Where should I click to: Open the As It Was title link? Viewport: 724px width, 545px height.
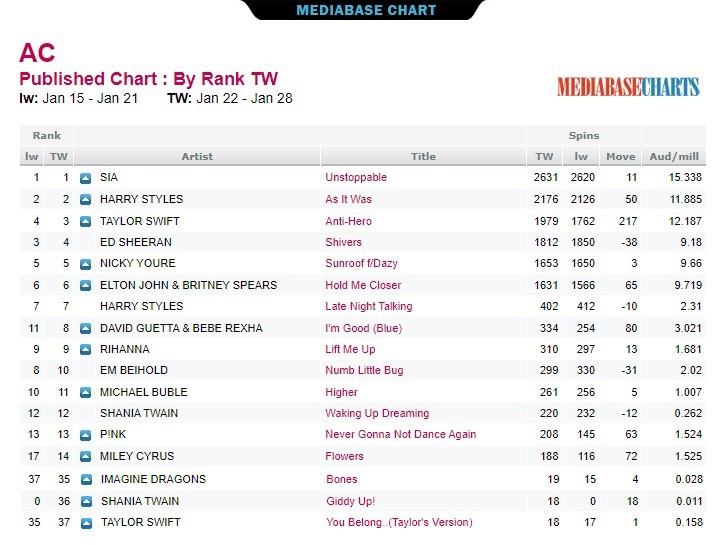pyautogui.click(x=349, y=199)
